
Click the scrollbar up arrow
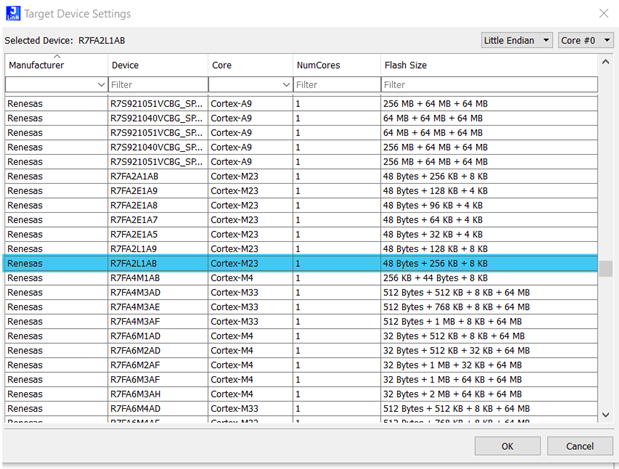605,62
